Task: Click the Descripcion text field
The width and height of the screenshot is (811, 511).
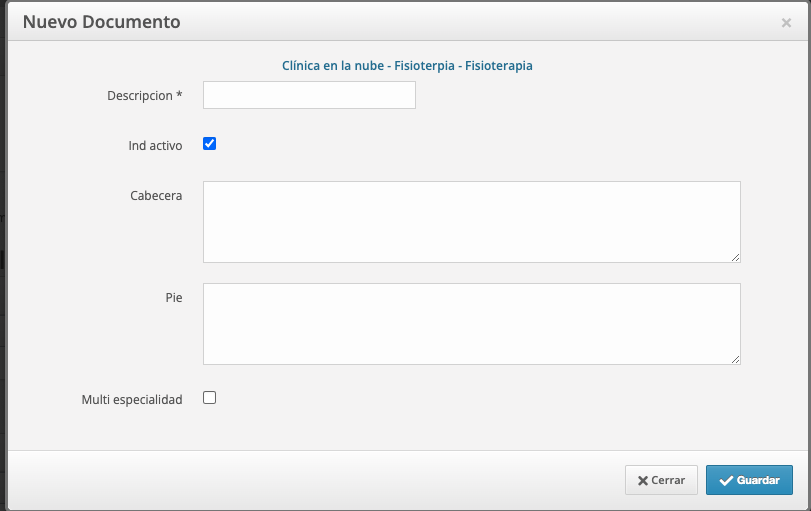Action: pos(309,95)
